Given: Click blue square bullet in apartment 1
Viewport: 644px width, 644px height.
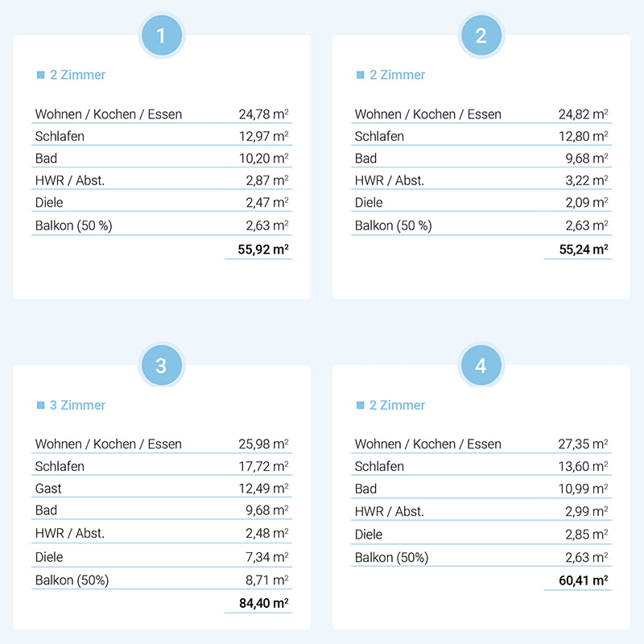Looking at the screenshot, I should click(x=40, y=75).
